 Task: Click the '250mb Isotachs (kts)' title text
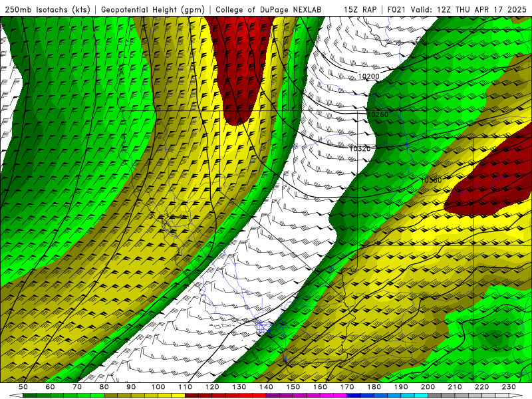[47, 9]
